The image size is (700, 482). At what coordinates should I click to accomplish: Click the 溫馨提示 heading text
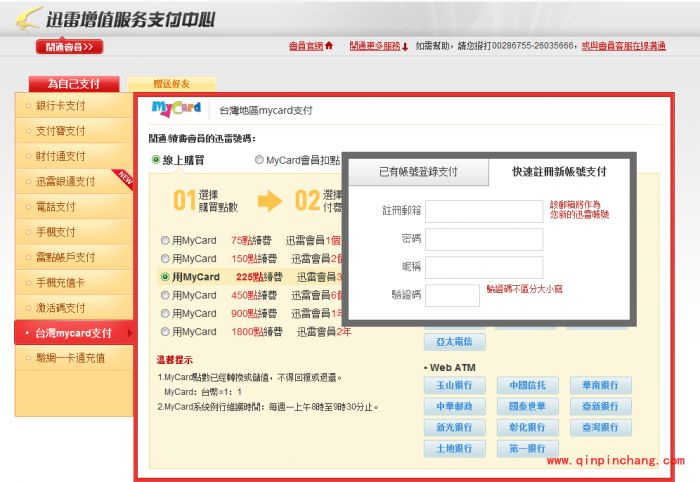(x=175, y=360)
